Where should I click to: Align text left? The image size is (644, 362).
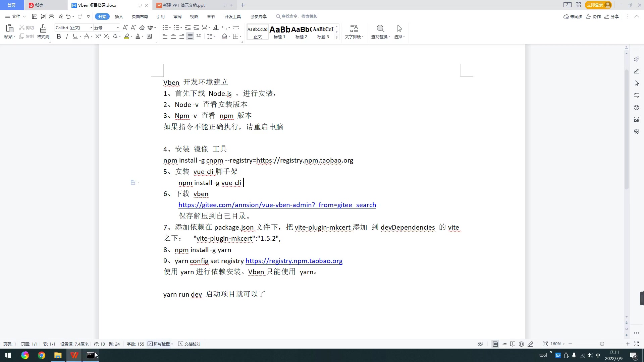(x=165, y=36)
